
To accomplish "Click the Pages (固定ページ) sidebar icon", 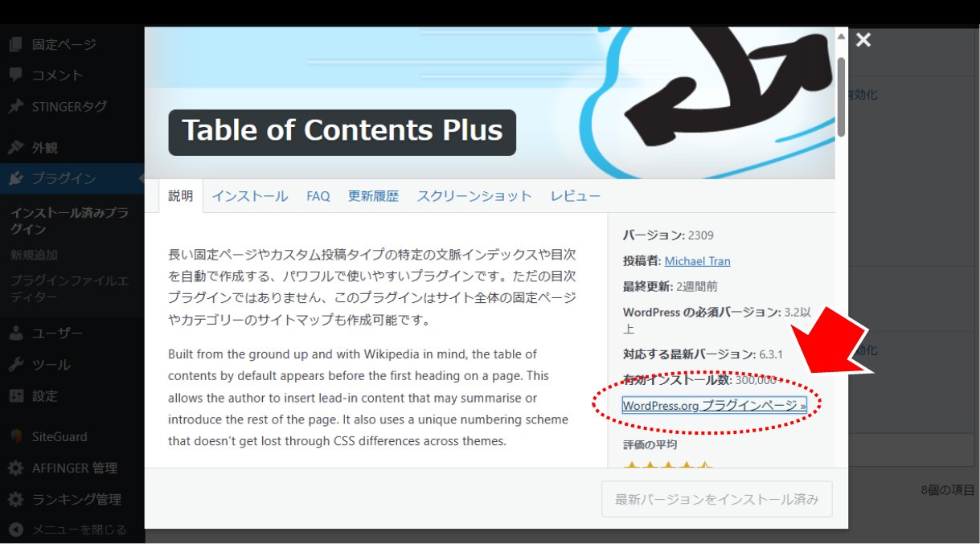I will [16, 44].
